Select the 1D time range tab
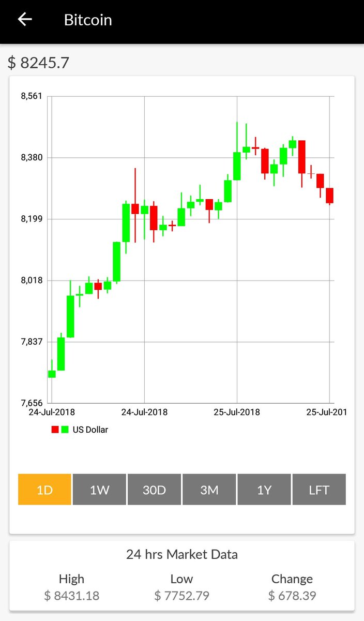This screenshot has width=364, height=621. 44,490
